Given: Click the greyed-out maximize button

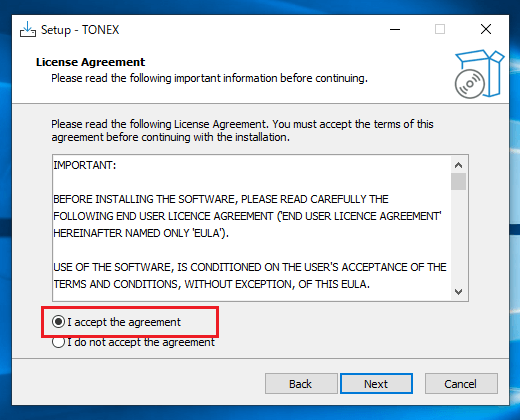Looking at the screenshot, I should [x=440, y=29].
